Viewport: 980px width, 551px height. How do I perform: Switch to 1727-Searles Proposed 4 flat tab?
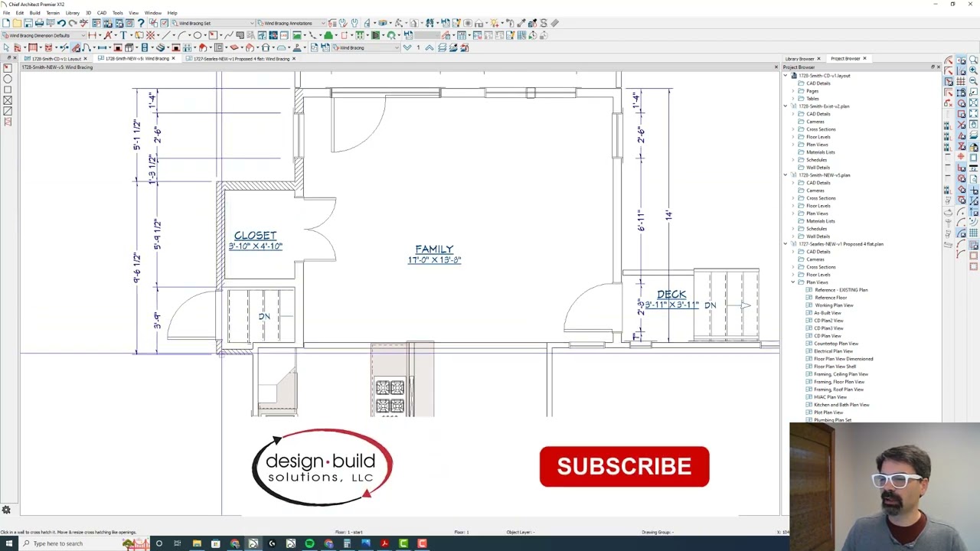point(241,59)
